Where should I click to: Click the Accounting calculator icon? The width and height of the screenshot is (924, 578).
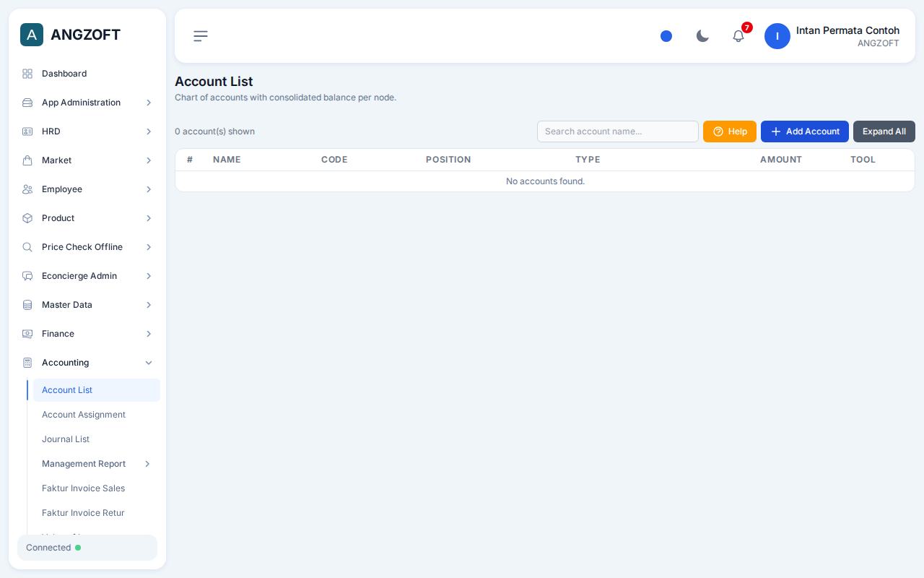pyautogui.click(x=27, y=363)
